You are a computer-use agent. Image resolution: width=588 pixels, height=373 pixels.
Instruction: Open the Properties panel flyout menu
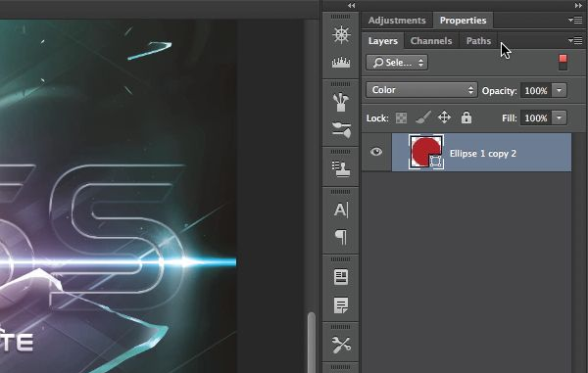pyautogui.click(x=575, y=20)
